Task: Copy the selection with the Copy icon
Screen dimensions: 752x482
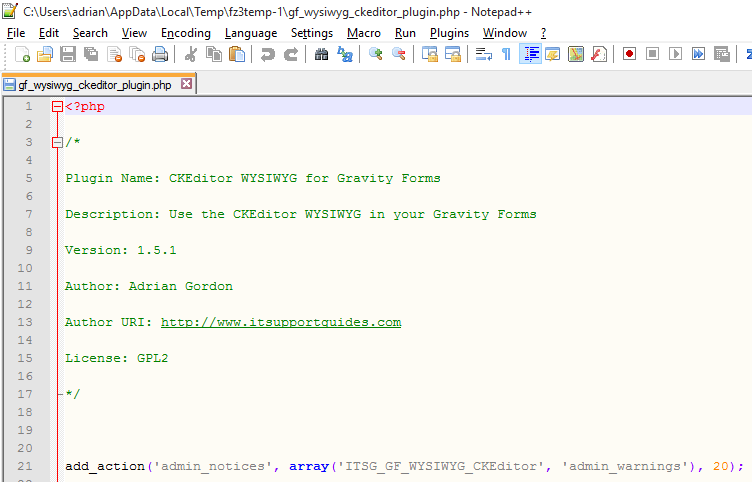Action: [x=214, y=54]
